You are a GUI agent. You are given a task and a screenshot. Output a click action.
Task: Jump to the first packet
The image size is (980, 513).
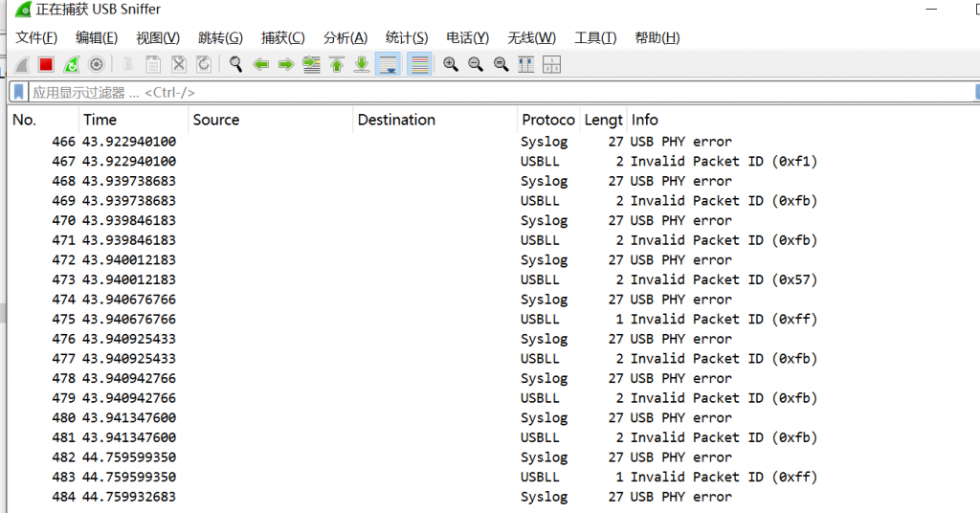tap(337, 64)
